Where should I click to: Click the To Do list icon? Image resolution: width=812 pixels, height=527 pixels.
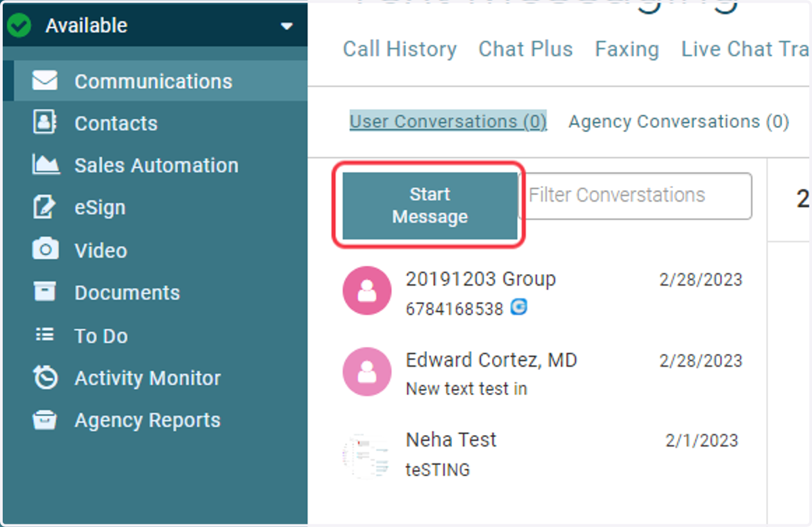45,334
